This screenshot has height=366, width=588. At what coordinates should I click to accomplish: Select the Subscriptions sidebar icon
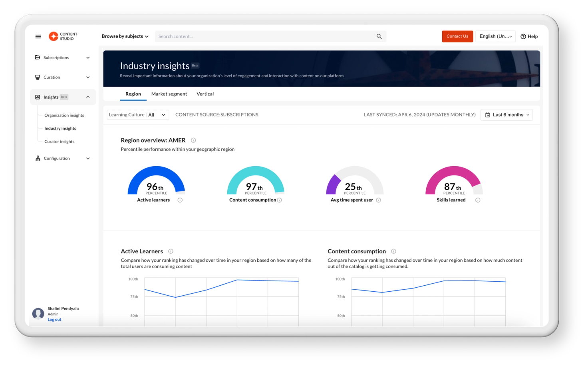pyautogui.click(x=37, y=57)
